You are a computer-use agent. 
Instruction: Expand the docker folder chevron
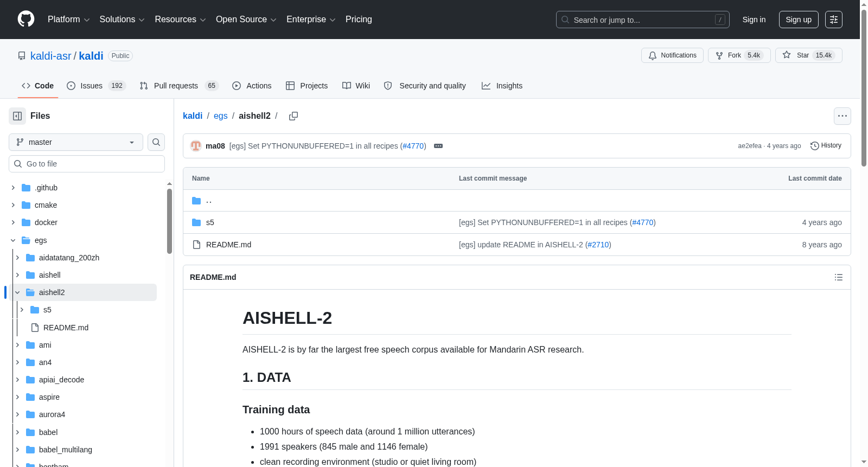13,222
